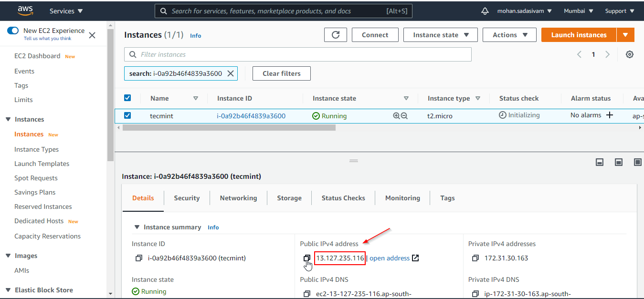The width and height of the screenshot is (644, 299).
Task: Copy the Instance ID icon
Action: (x=138, y=258)
